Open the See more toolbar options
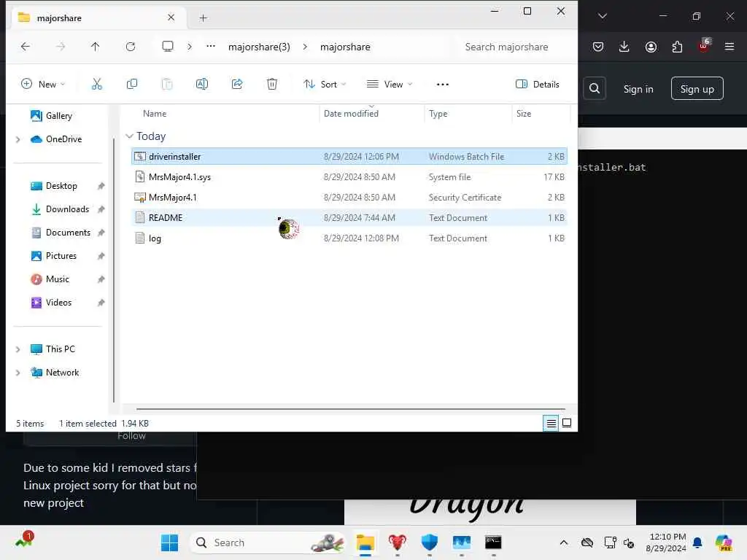 [443, 85]
